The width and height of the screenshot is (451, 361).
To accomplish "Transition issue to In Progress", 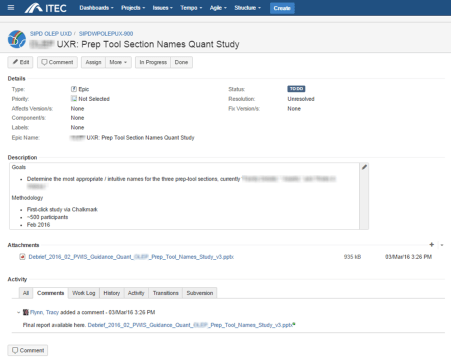I will (153, 62).
